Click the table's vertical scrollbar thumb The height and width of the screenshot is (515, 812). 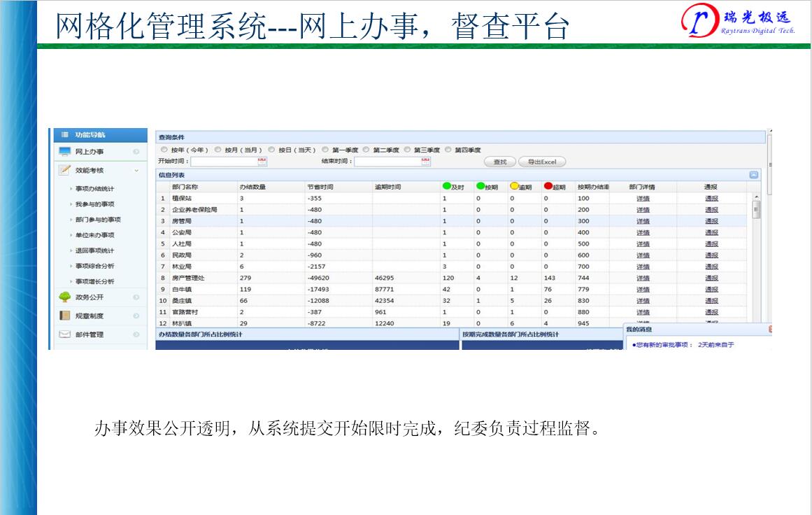pos(756,209)
